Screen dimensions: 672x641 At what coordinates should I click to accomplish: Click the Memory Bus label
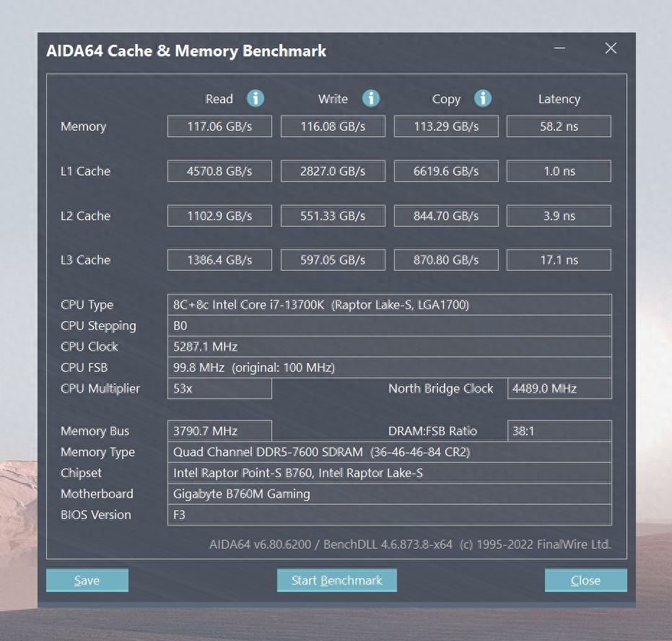pyautogui.click(x=95, y=431)
